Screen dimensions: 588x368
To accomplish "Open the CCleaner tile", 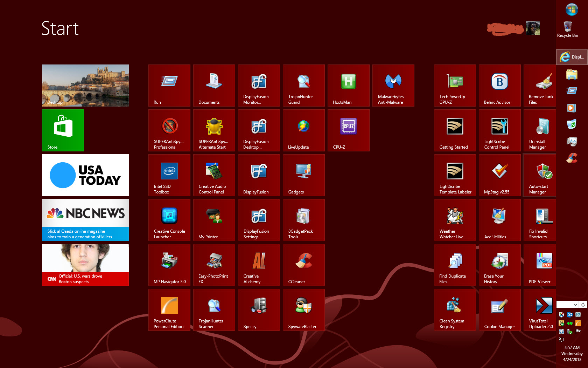I will [x=303, y=265].
